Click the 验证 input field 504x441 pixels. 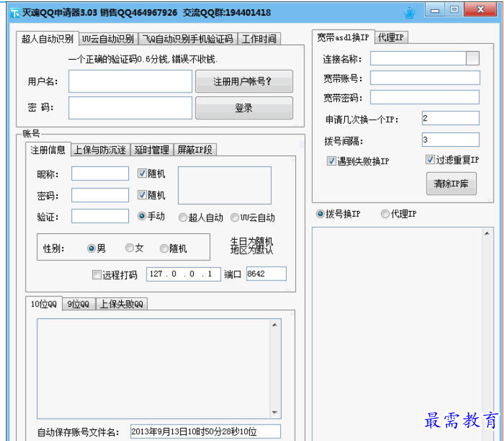(x=100, y=216)
